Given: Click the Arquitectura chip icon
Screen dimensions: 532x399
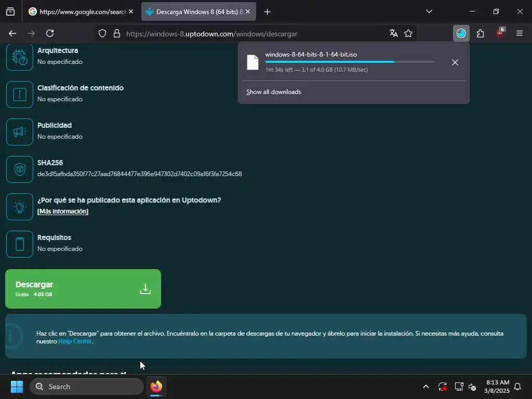Looking at the screenshot, I should [20, 57].
